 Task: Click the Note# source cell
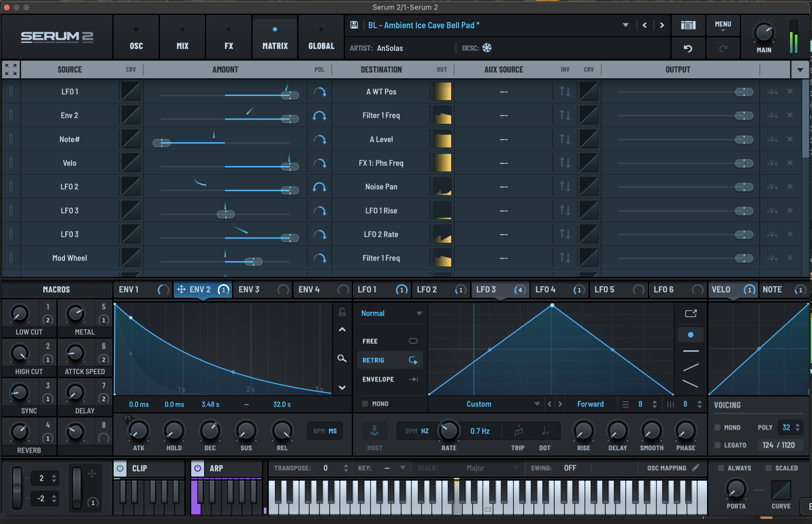point(69,139)
